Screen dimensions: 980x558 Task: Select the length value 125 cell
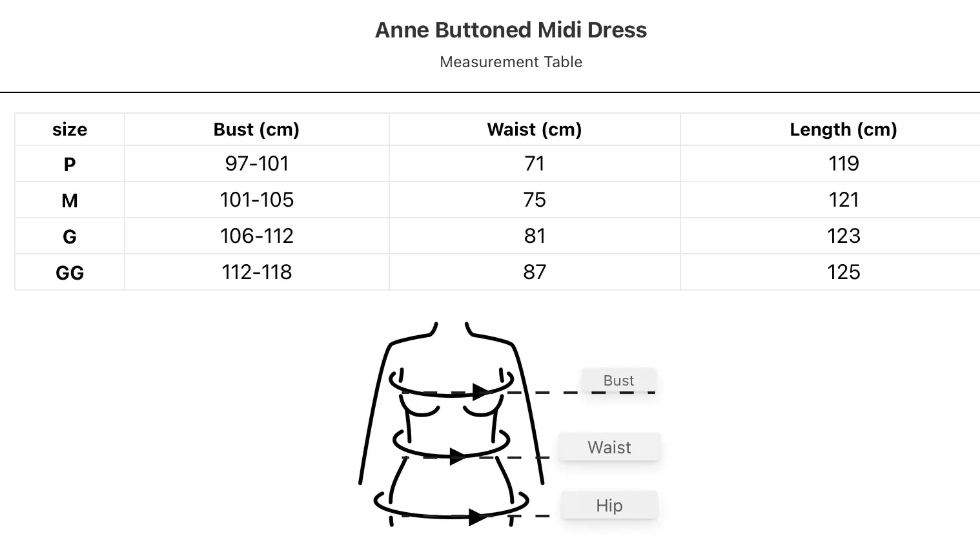pos(843,272)
